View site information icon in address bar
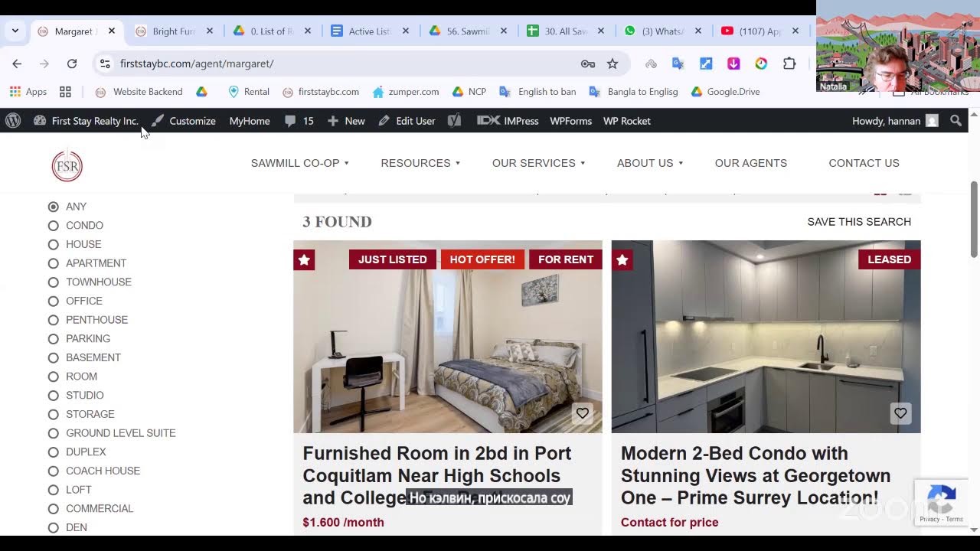980x551 pixels. click(105, 64)
